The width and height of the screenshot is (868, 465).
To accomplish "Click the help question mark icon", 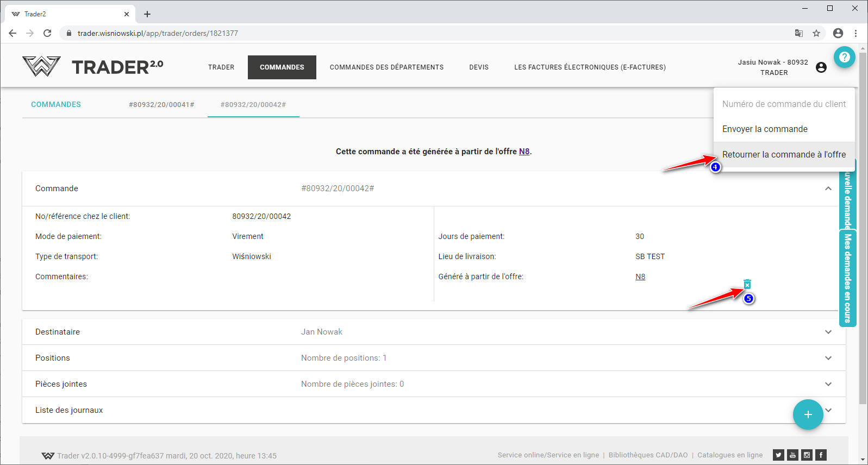I will 844,57.
